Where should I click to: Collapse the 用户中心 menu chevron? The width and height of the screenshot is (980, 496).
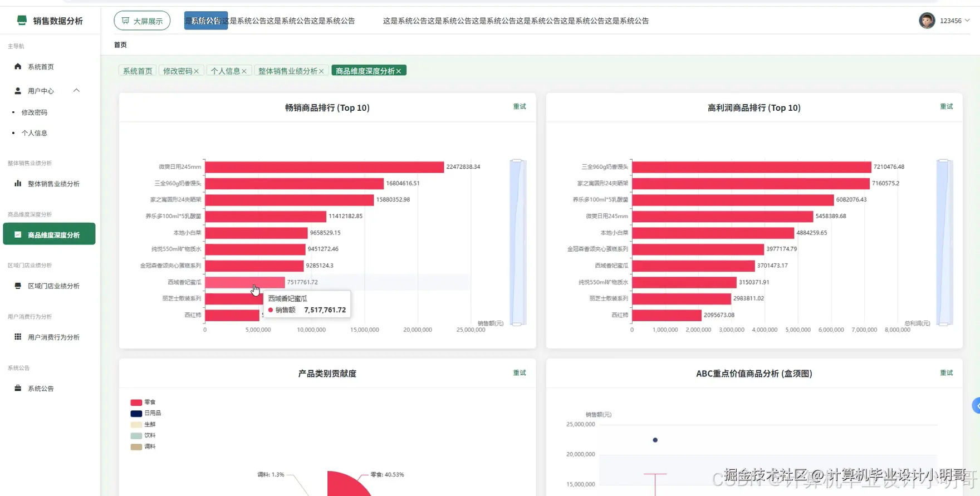(x=76, y=90)
